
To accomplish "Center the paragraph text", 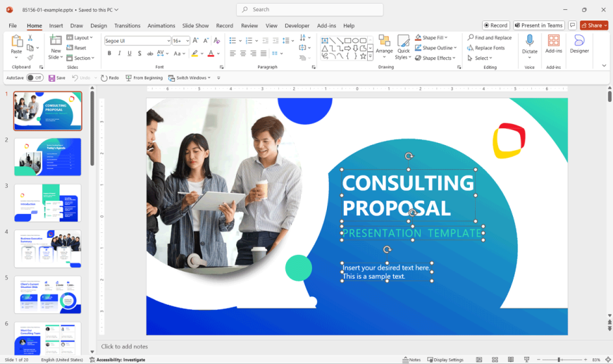I will (243, 53).
